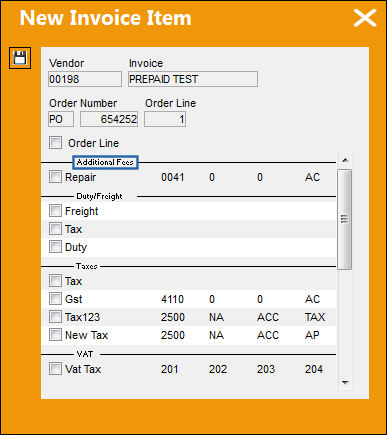The width and height of the screenshot is (387, 435).
Task: Click the Repair account value 0041
Action: pyautogui.click(x=173, y=177)
